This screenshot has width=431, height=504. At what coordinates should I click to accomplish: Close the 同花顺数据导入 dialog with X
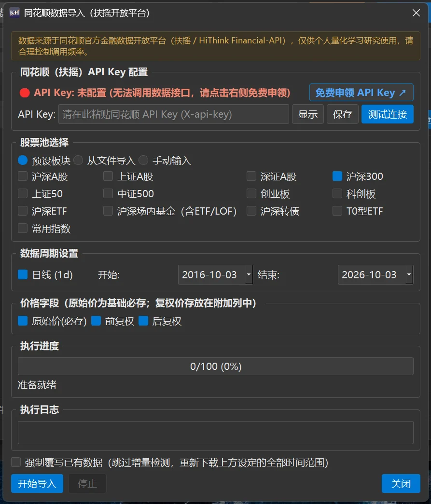416,13
